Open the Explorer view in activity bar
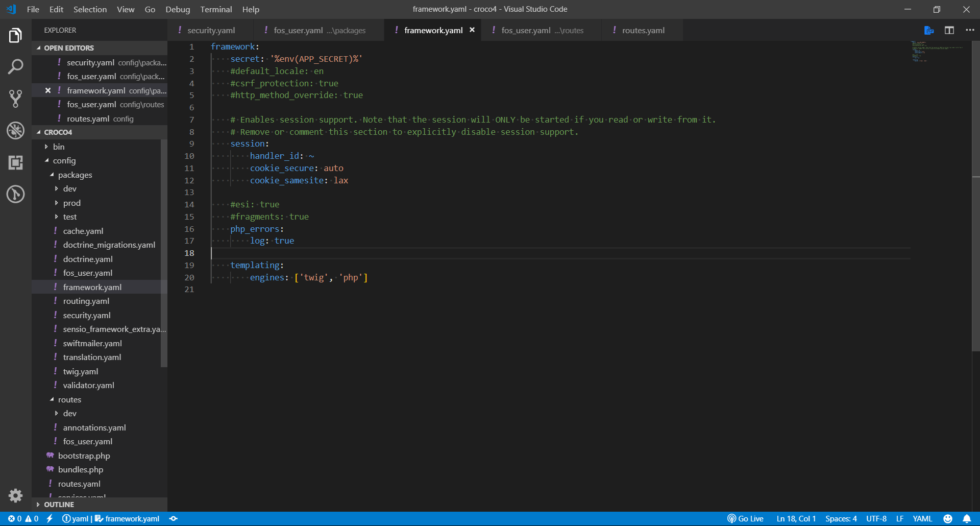The height and width of the screenshot is (526, 980). click(15, 36)
